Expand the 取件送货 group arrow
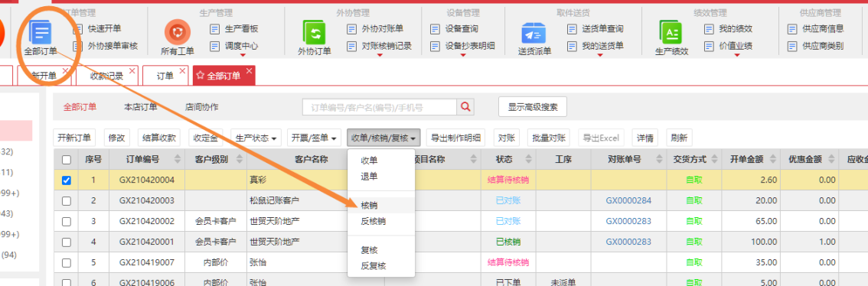 coord(599,55)
